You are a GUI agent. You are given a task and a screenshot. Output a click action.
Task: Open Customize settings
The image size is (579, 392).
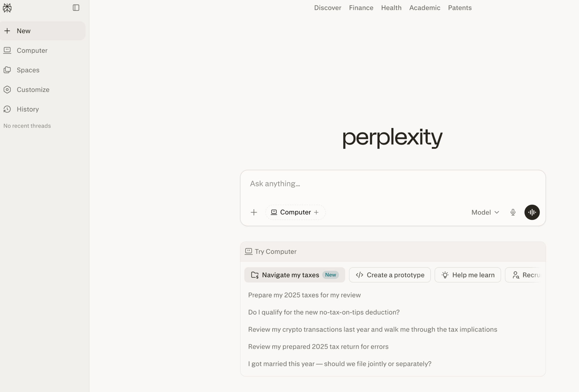click(33, 90)
